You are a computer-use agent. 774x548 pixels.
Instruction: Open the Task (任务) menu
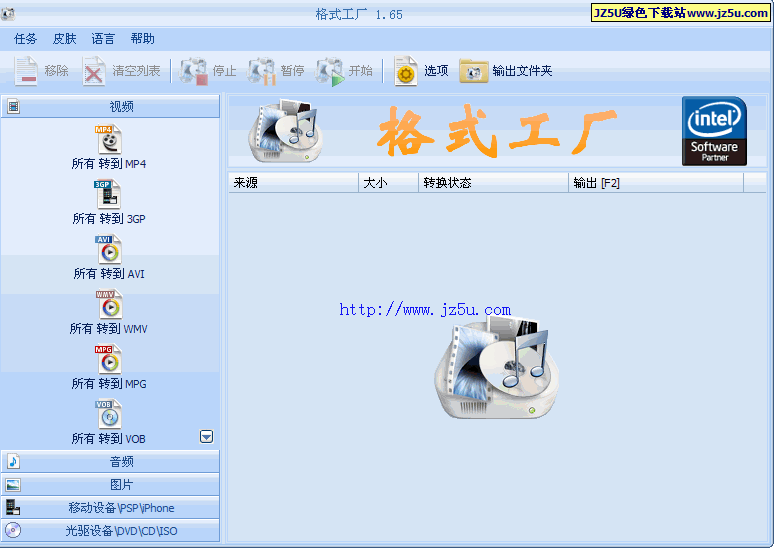25,39
